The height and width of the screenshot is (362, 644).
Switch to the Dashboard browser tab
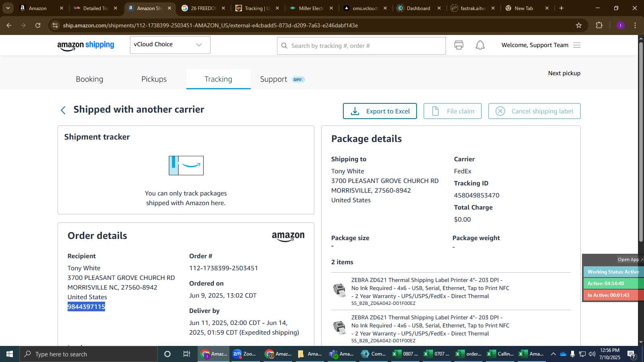(x=419, y=8)
